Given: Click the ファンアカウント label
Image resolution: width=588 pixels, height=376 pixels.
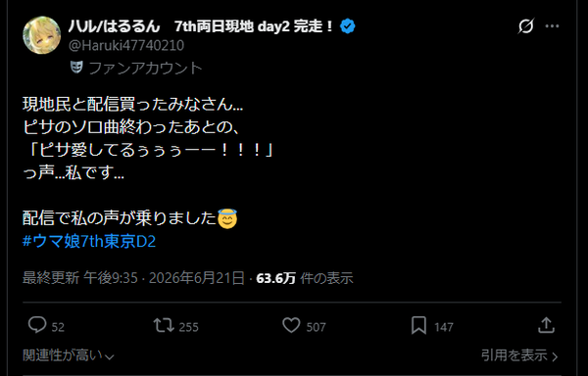Looking at the screenshot, I should 145,69.
